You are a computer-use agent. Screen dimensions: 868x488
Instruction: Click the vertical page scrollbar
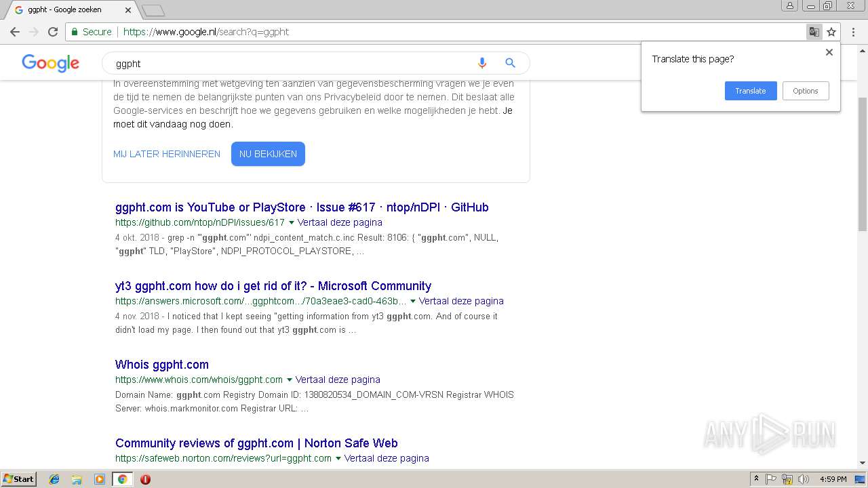[x=863, y=163]
